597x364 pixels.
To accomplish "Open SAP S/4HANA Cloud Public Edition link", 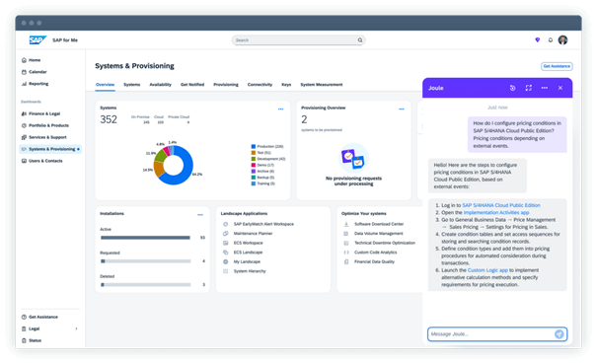I will [501, 205].
